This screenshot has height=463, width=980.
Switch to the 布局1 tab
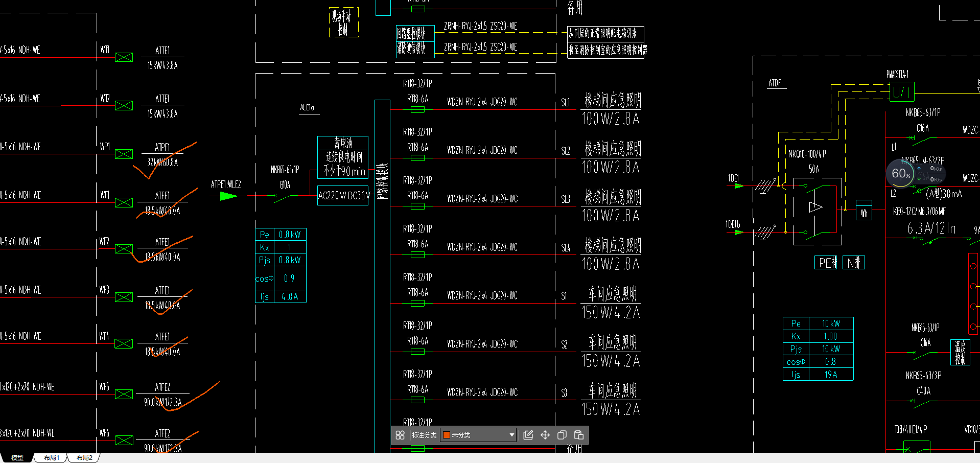point(51,458)
